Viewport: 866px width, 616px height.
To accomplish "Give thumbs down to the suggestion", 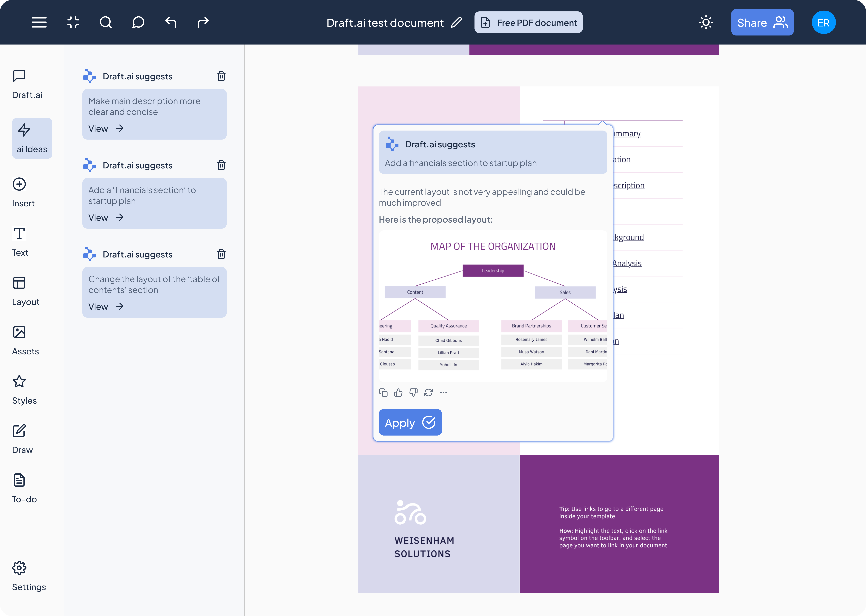I will point(413,393).
